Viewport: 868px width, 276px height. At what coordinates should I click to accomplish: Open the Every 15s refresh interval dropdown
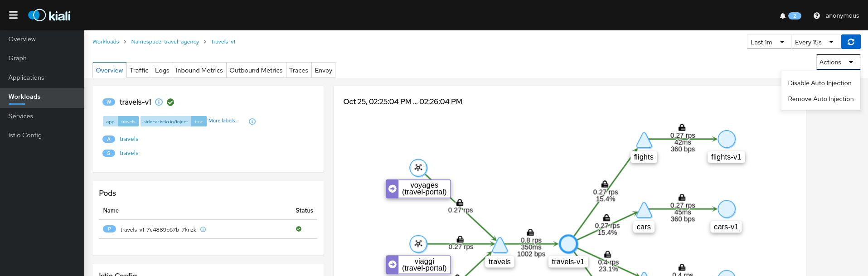(x=815, y=42)
